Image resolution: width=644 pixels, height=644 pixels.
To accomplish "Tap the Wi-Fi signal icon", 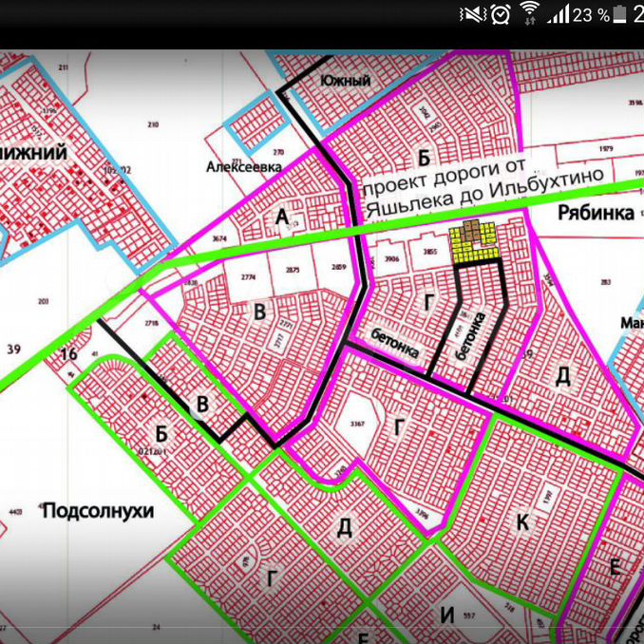I will click(529, 14).
